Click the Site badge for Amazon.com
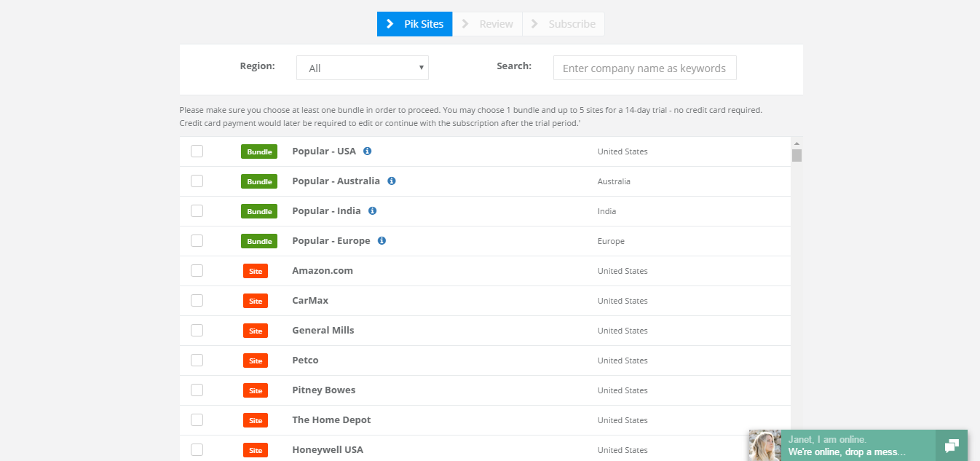Image resolution: width=980 pixels, height=461 pixels. (256, 271)
